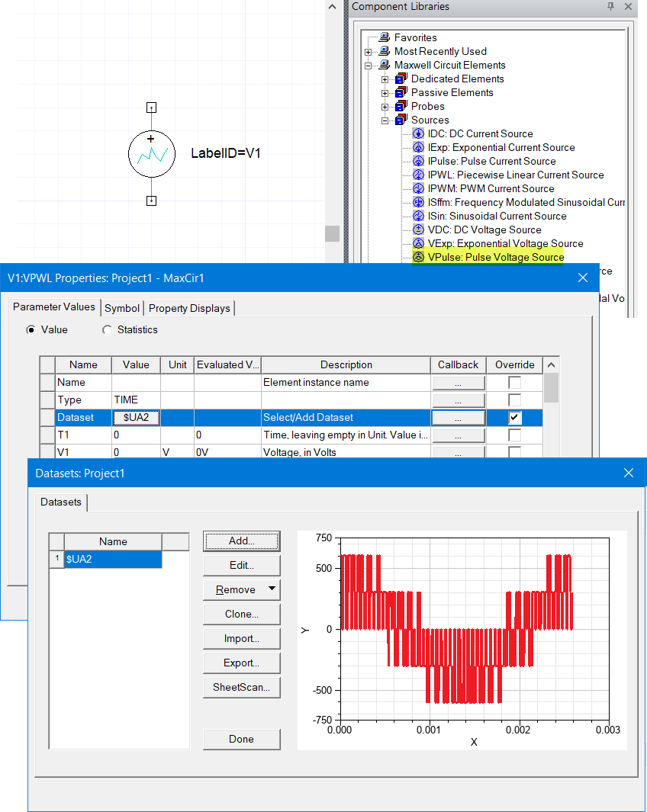This screenshot has width=647, height=812.
Task: Choose the Statistics radio option
Action: (107, 329)
